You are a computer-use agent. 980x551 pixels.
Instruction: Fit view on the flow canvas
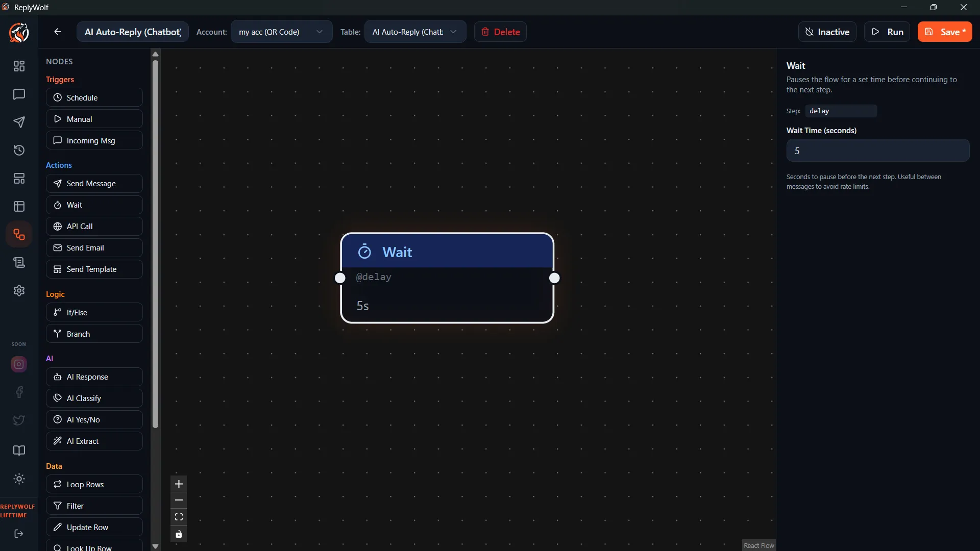click(x=179, y=517)
